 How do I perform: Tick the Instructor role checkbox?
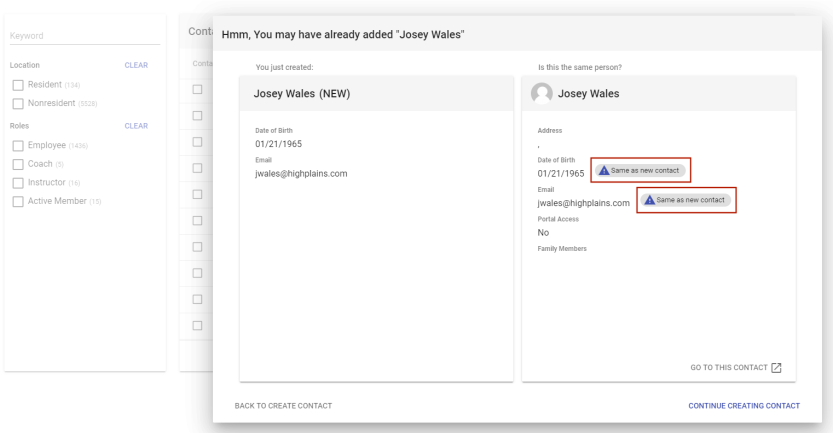[x=17, y=183]
